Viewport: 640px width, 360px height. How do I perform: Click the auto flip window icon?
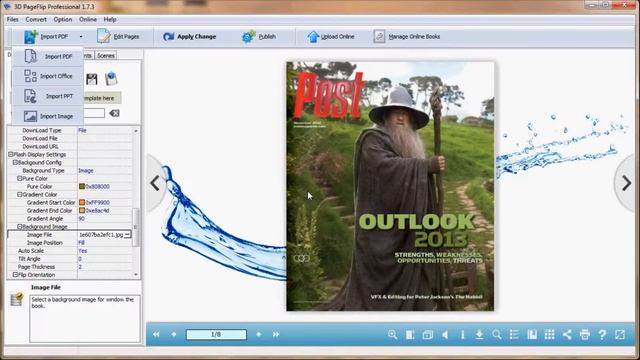point(427,335)
